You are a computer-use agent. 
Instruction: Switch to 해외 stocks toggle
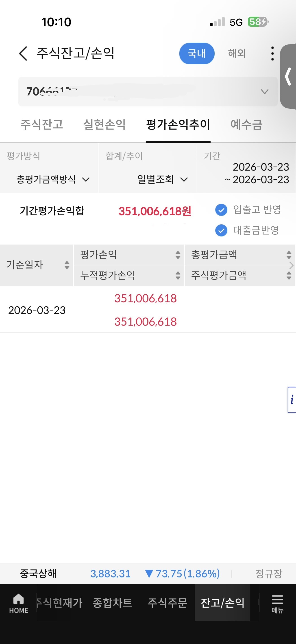point(237,53)
